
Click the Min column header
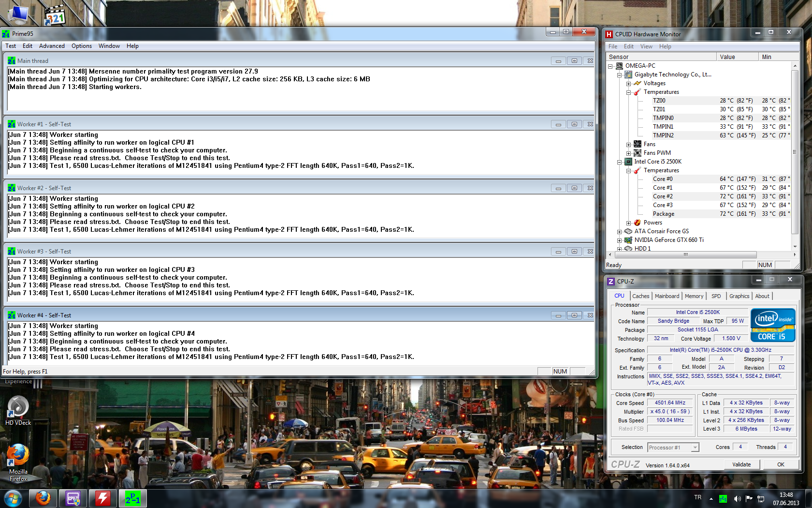(x=775, y=57)
